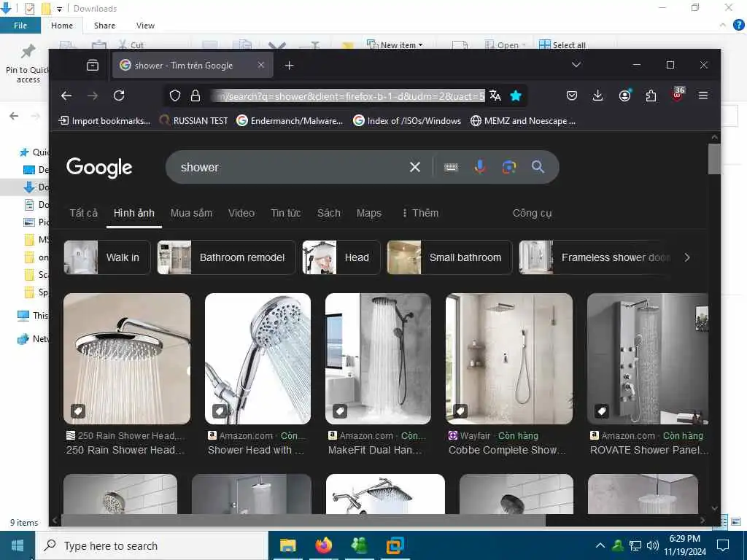Screen dimensions: 747x560
Task: Click the site padlock security icon
Action: click(x=196, y=96)
